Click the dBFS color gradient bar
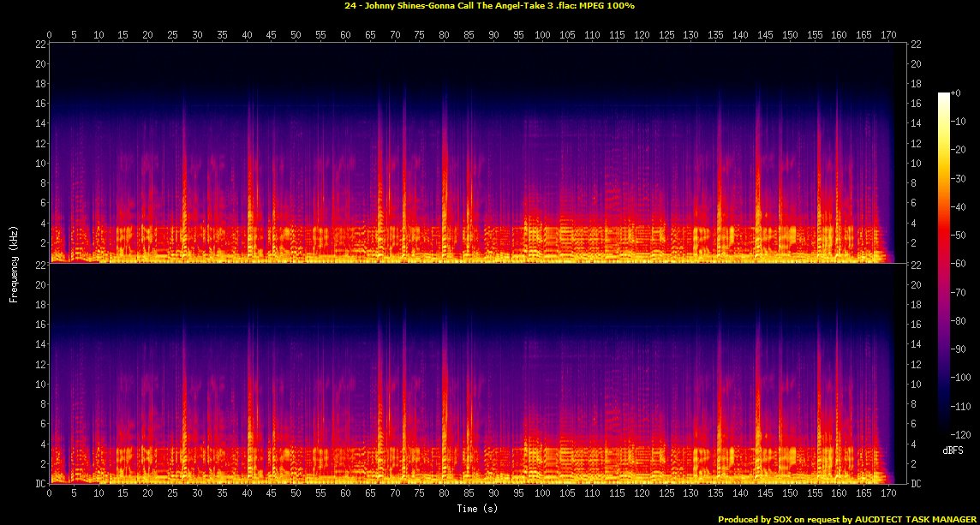Screen dimensions: 980x525 pos(944,263)
